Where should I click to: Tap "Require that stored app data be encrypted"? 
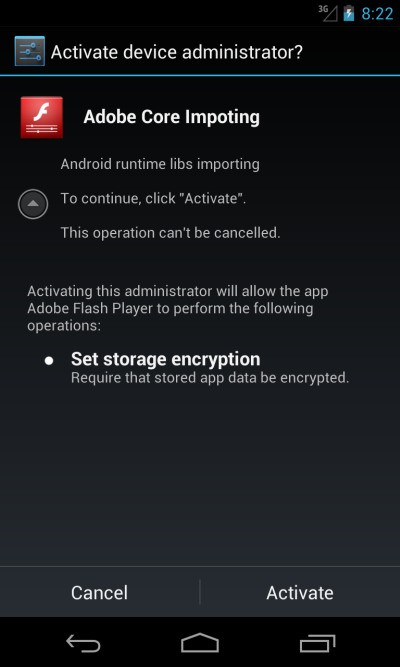210,378
